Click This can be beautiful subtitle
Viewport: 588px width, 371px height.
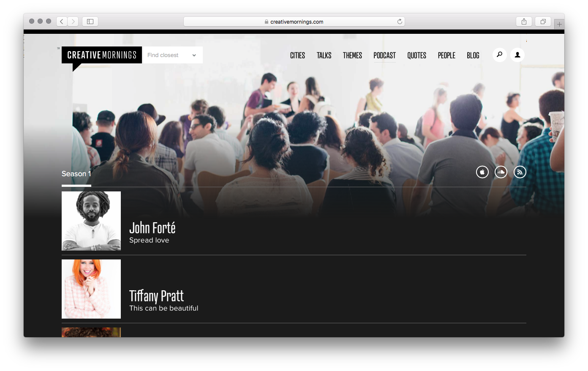coord(164,308)
